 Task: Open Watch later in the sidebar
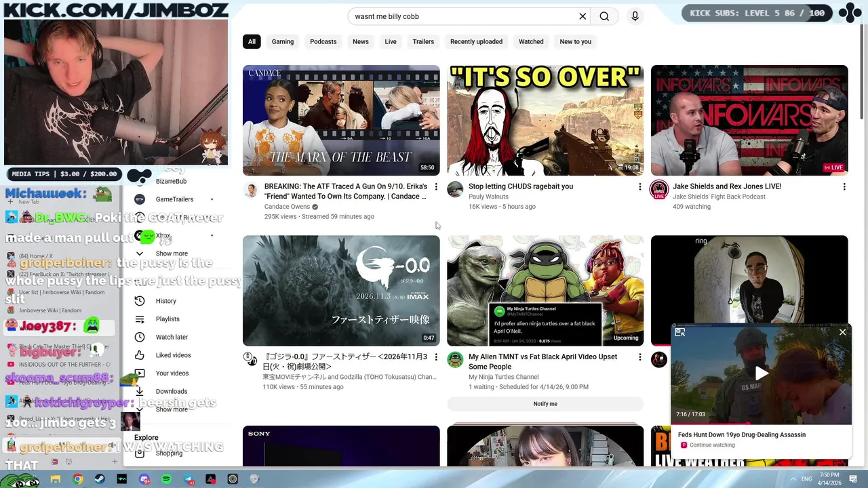point(172,337)
